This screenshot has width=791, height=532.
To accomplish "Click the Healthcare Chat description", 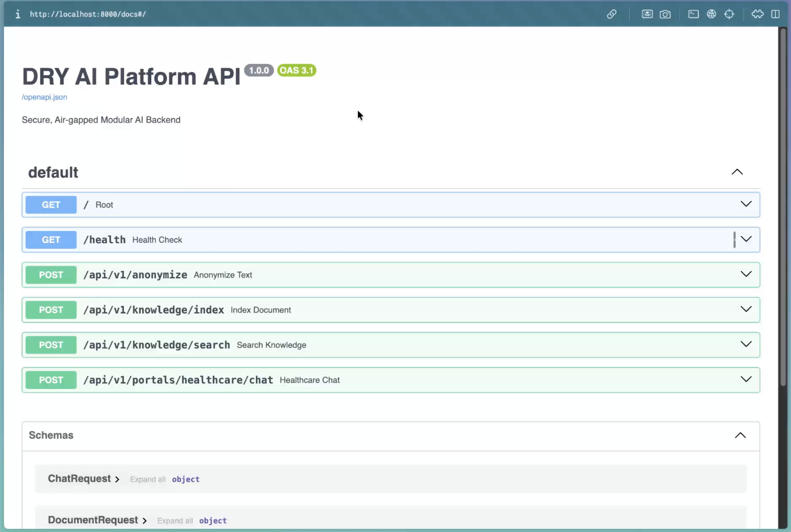I will pyautogui.click(x=310, y=380).
